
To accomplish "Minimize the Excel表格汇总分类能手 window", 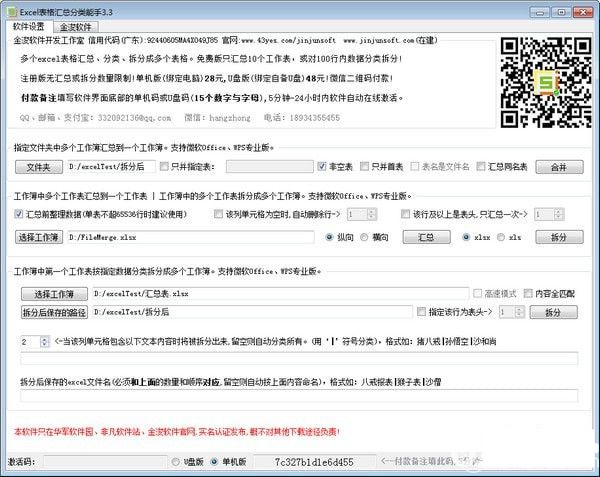I will coord(540,13).
